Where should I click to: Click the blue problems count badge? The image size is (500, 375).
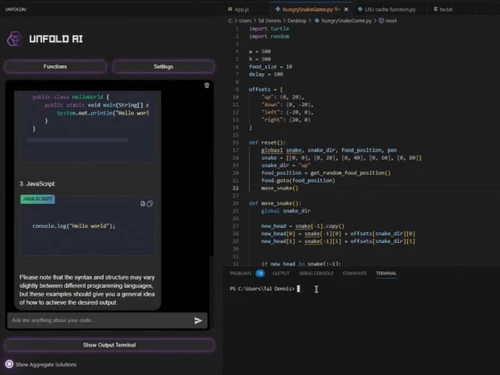(260, 273)
